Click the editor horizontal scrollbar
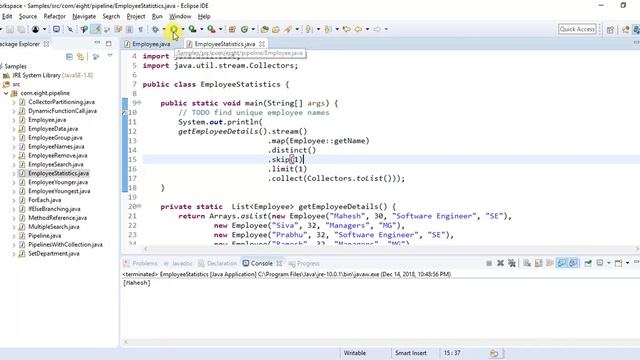Image resolution: width=640 pixels, height=360 pixels. [x=391, y=249]
